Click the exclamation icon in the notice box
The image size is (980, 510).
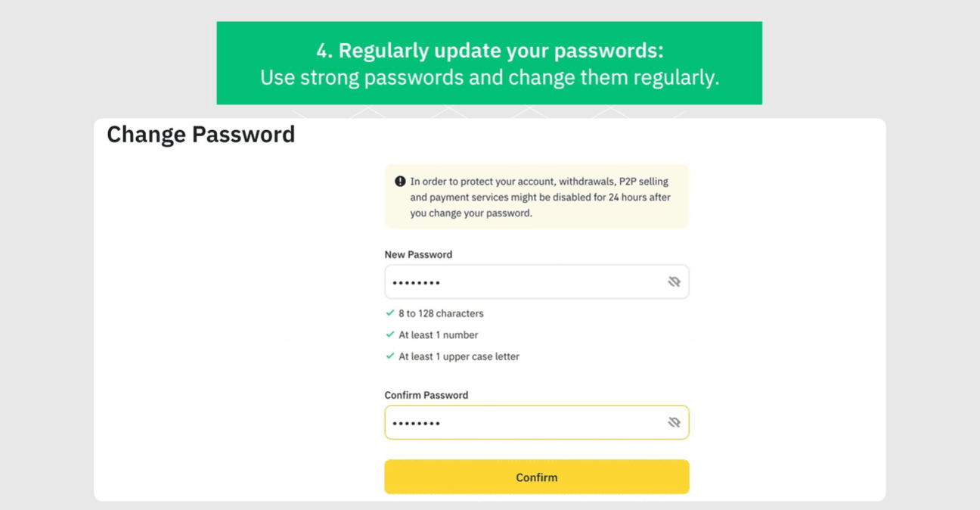[400, 182]
